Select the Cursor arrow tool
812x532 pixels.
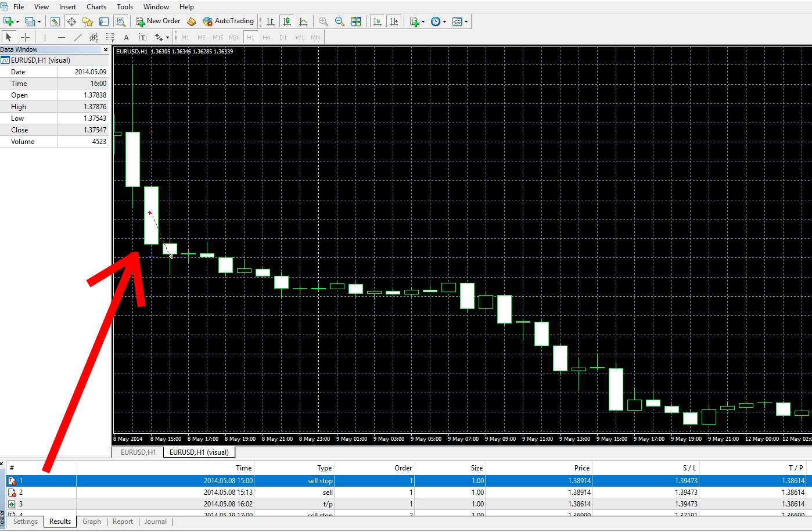8,37
